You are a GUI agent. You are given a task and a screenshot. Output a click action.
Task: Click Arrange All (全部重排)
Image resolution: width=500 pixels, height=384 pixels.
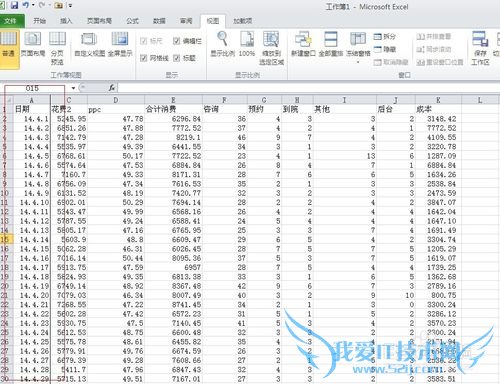[331, 44]
